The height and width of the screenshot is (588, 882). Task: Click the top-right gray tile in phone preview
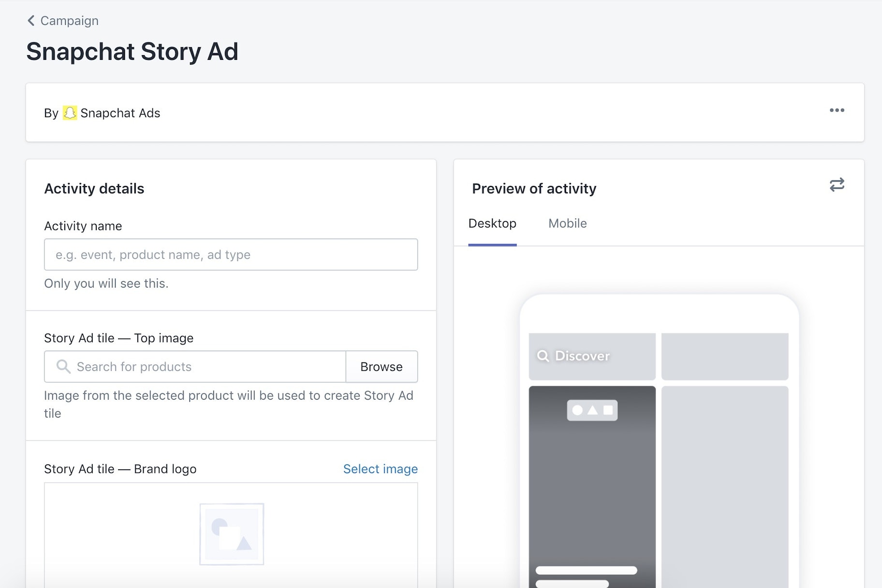pyautogui.click(x=724, y=357)
